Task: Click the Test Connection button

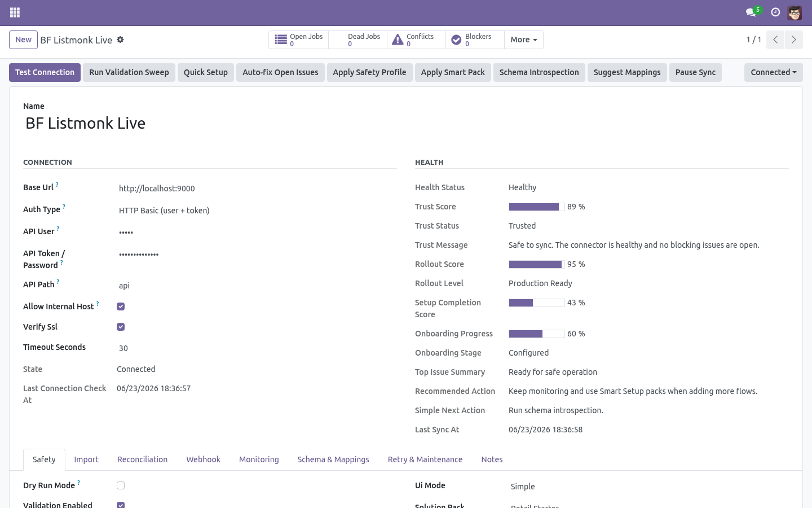Action: (x=45, y=72)
